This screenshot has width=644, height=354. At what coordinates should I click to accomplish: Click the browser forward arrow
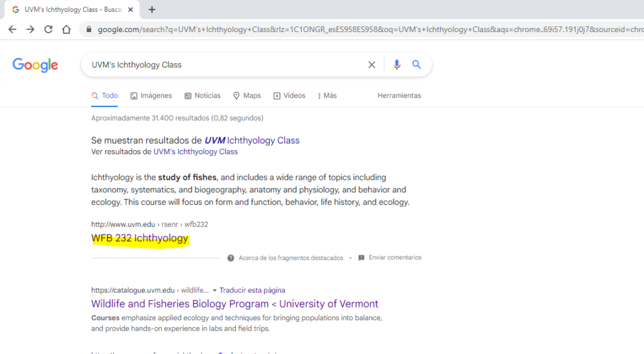click(30, 30)
